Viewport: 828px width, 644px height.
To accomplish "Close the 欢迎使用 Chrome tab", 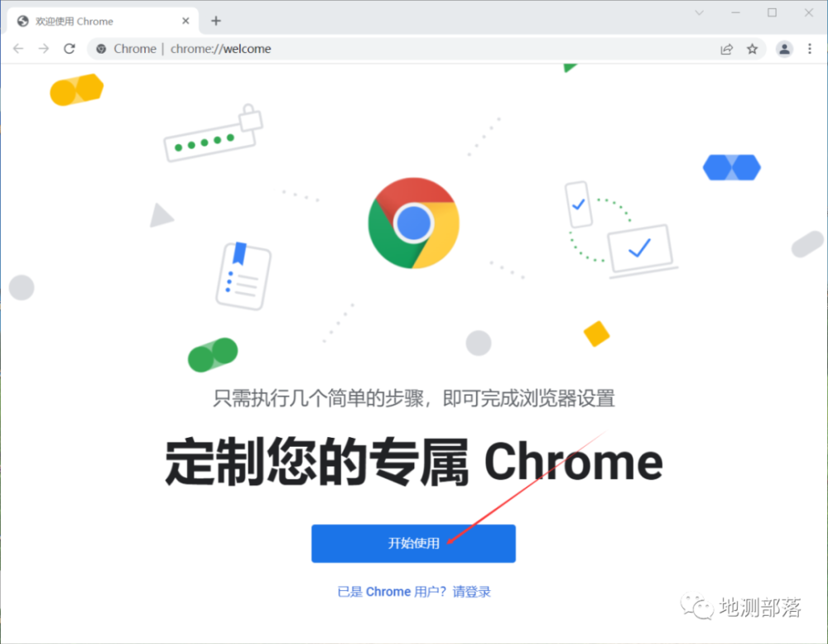I will pos(185,22).
